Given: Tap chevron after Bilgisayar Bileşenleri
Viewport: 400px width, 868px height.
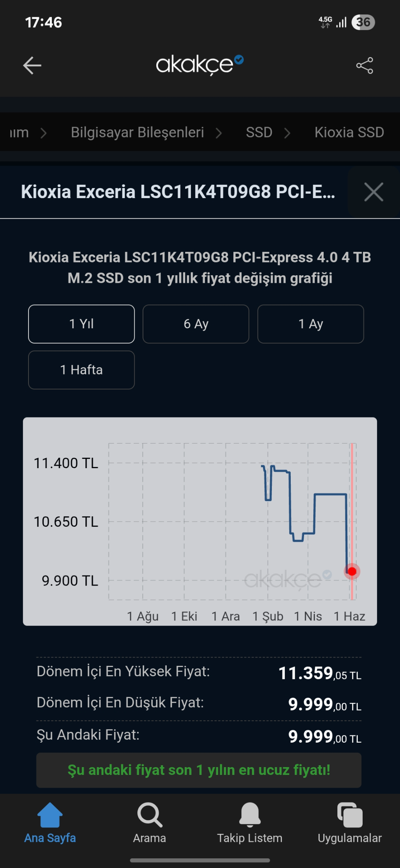Looking at the screenshot, I should (219, 133).
